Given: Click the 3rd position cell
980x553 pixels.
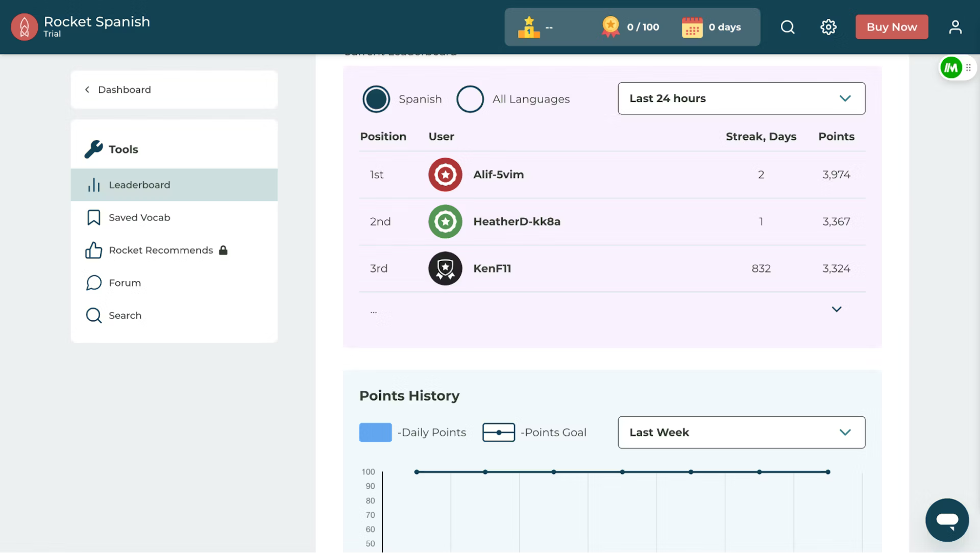Looking at the screenshot, I should 379,268.
